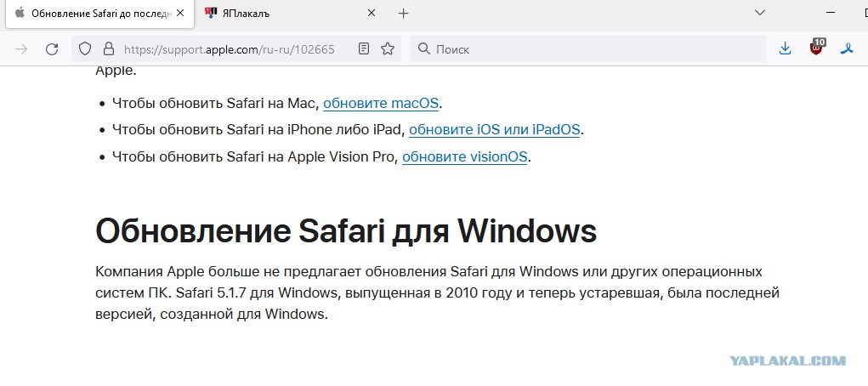Screen dimensions: 868x386
Task: View site security padlock info
Action: pyautogui.click(x=109, y=48)
